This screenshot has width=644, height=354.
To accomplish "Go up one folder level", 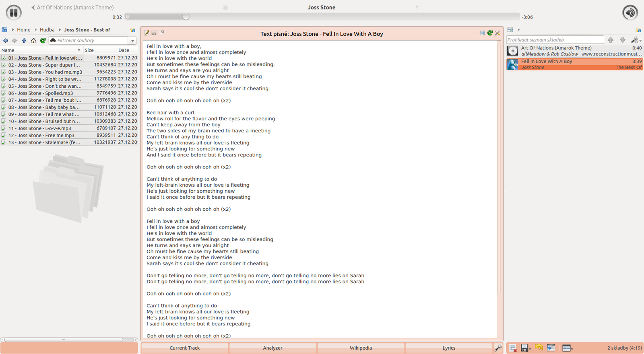I will click(24, 41).
